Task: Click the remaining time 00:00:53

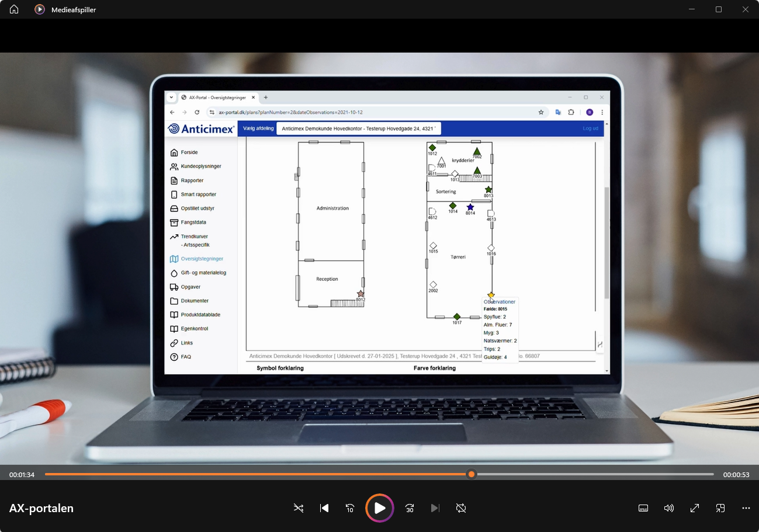Action: pos(736,475)
